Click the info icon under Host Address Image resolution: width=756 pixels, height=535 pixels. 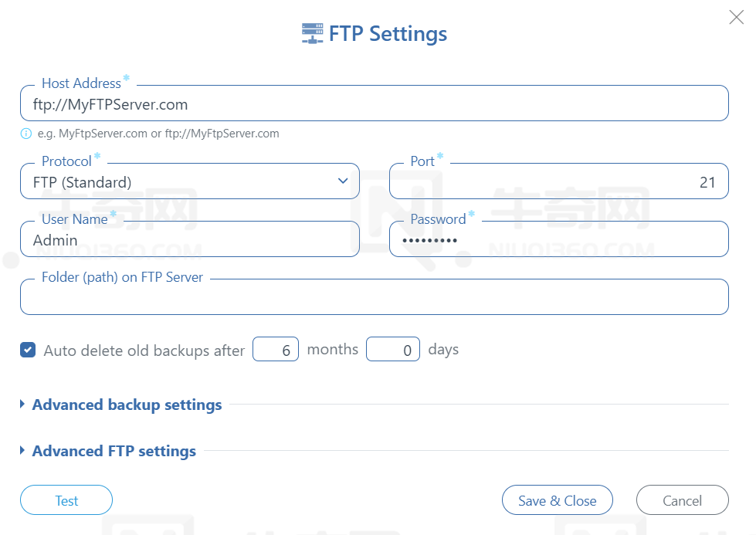point(26,134)
